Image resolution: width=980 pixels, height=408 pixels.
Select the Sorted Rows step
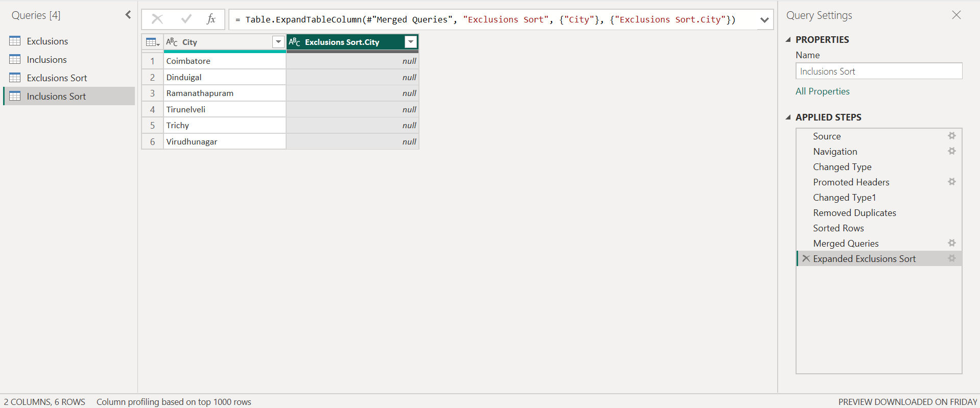879,228
